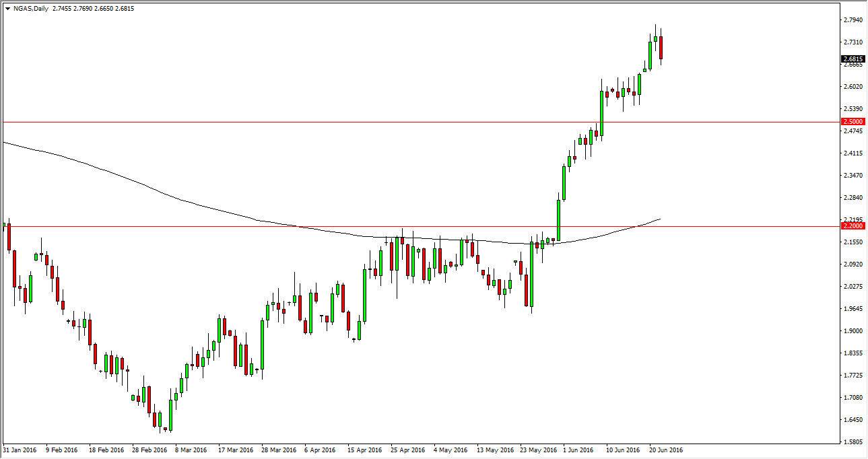868x459 pixels.
Task: Click the 13 May 2016 date label
Action: tap(494, 450)
